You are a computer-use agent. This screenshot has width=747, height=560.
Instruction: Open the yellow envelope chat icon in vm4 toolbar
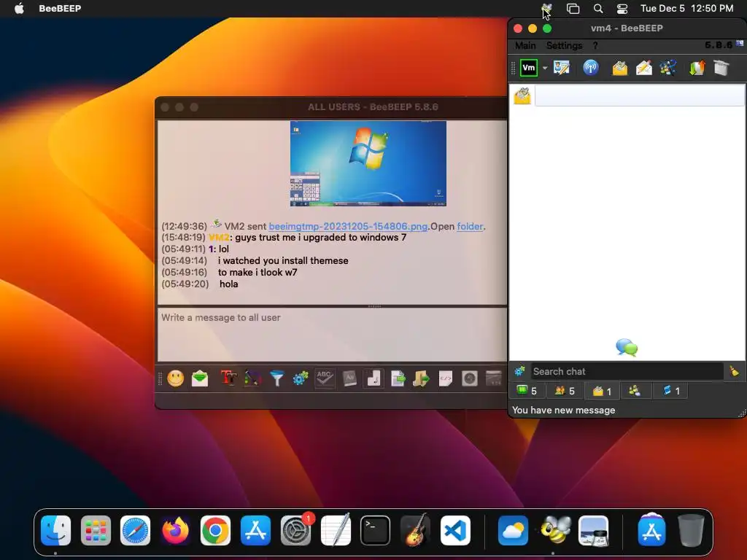(620, 68)
